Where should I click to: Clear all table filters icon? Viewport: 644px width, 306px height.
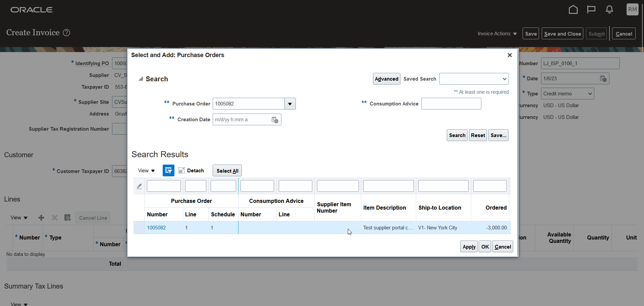tap(139, 186)
